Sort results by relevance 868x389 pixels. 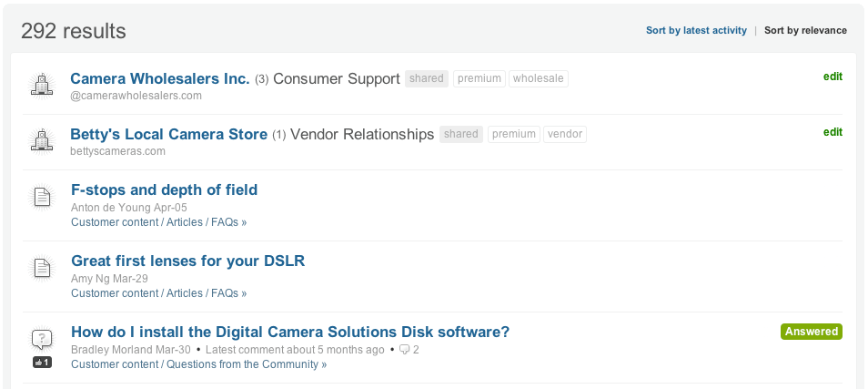click(805, 30)
